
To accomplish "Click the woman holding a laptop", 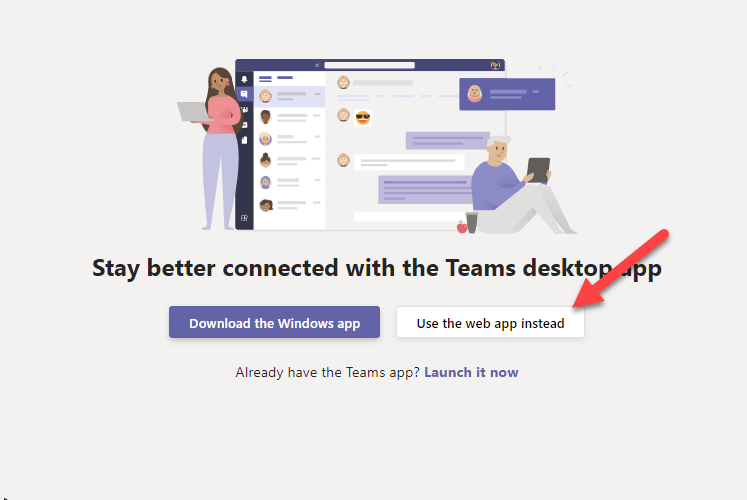I will 214,149.
